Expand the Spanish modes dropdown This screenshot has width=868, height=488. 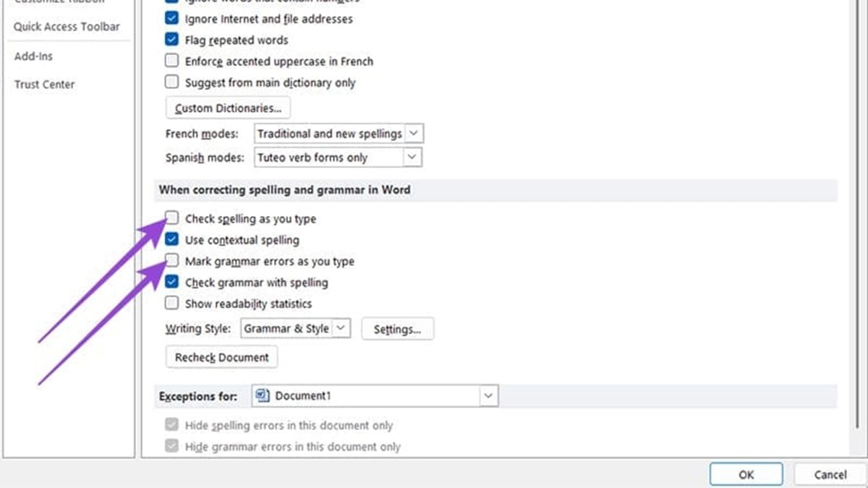pos(412,157)
